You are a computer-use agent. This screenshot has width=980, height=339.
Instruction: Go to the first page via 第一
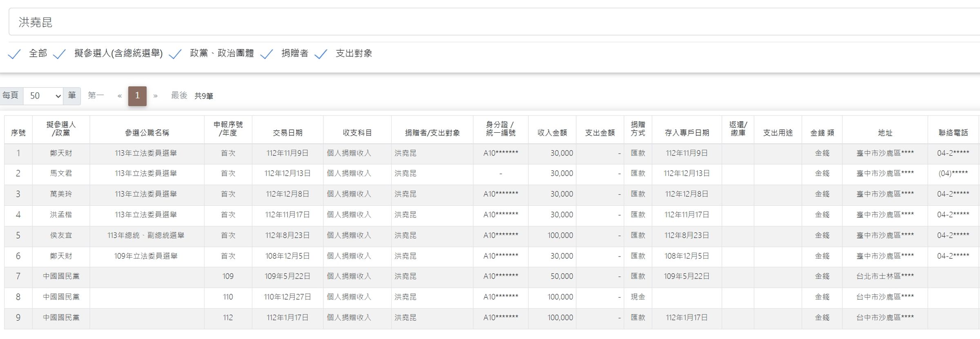click(x=96, y=96)
